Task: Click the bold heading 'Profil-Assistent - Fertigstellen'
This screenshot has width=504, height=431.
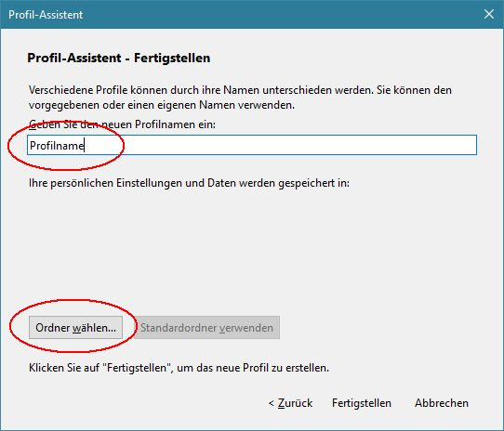Action: pyautogui.click(x=119, y=59)
